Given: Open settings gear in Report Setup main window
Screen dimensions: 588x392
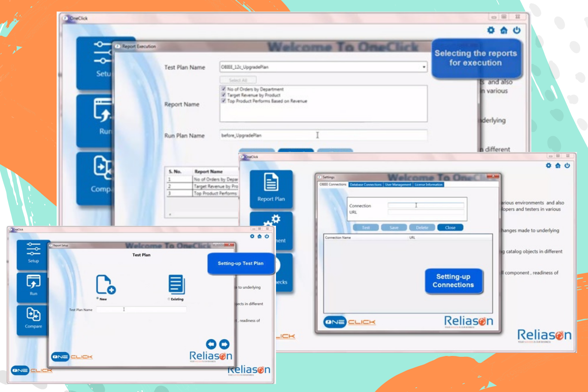Looking at the screenshot, I should (x=252, y=236).
